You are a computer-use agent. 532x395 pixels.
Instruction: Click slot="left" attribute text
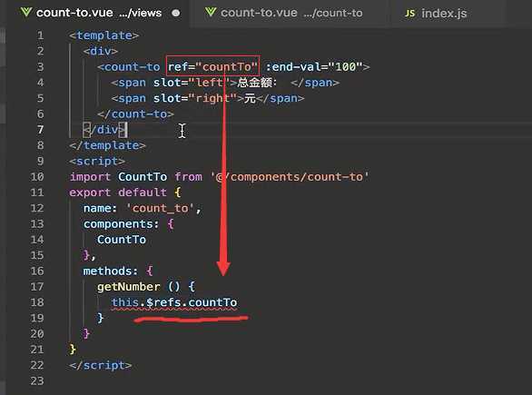coord(192,83)
